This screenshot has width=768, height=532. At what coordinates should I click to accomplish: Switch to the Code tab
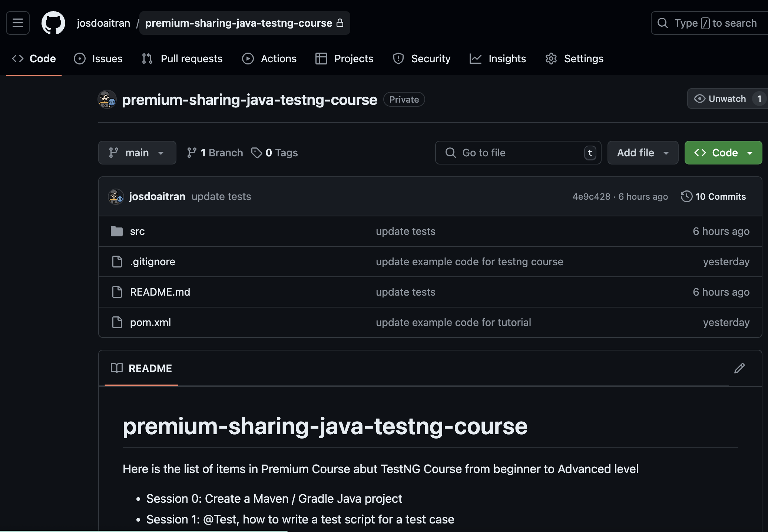click(34, 59)
